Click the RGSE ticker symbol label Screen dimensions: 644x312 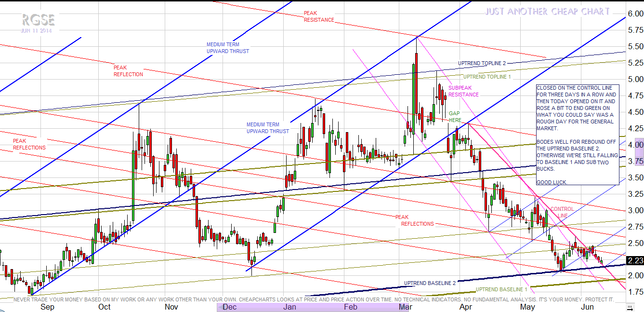[38, 20]
